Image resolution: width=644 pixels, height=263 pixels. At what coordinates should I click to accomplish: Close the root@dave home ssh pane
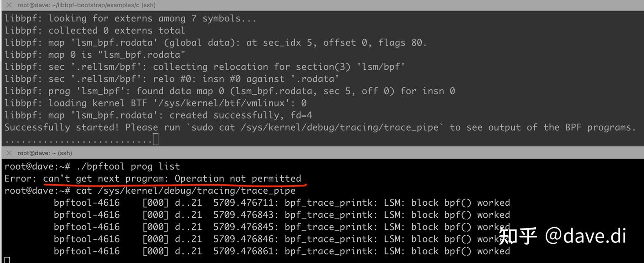click(x=9, y=153)
